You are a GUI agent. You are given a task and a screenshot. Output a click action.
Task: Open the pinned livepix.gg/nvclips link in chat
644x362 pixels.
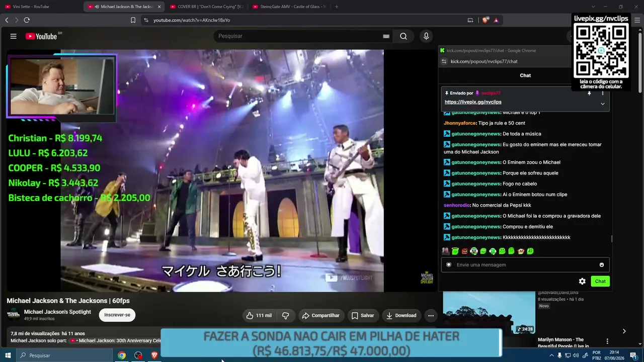[x=473, y=102]
